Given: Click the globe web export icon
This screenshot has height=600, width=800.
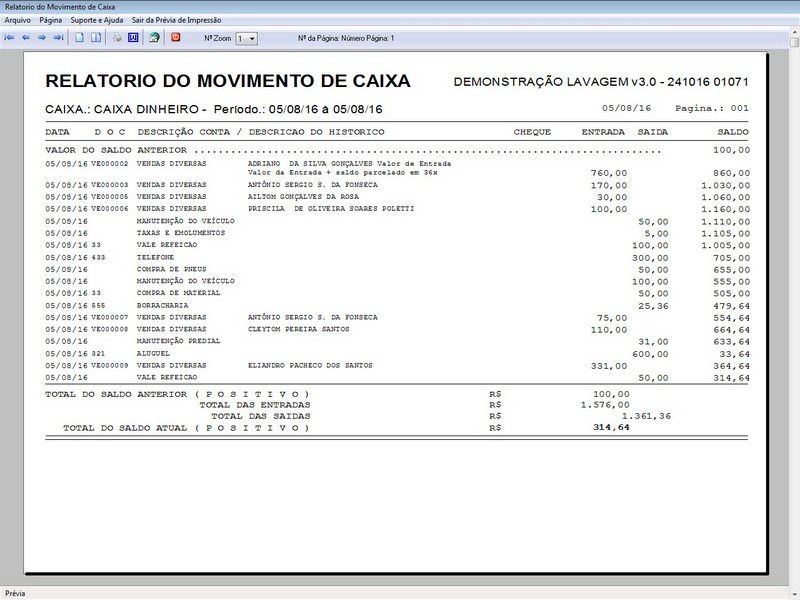Looking at the screenshot, I should [152, 38].
